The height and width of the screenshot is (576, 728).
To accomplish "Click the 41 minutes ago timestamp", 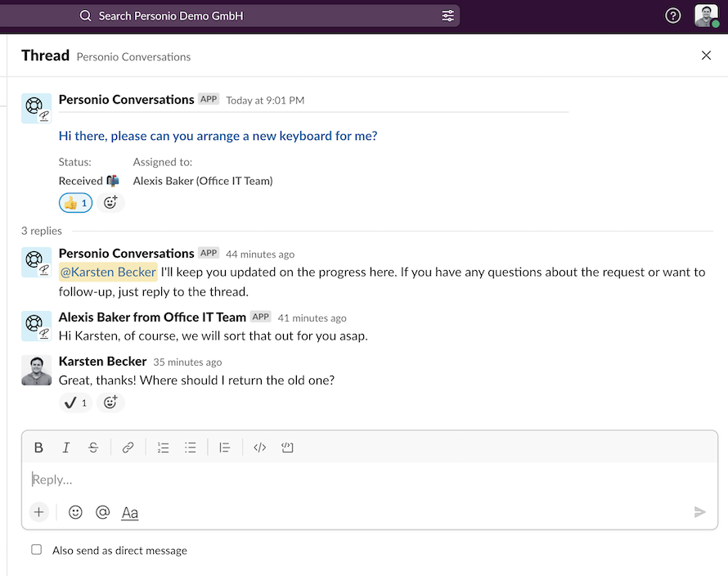I will pyautogui.click(x=312, y=318).
